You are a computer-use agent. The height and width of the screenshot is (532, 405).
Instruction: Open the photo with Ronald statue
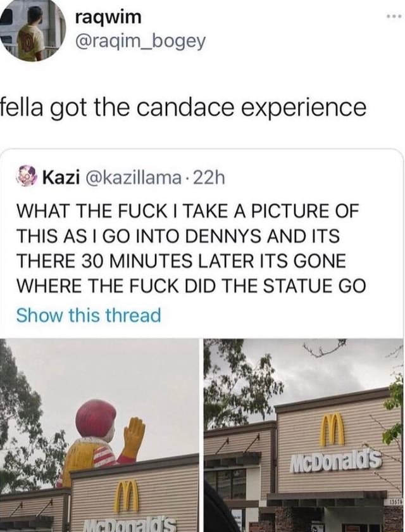pyautogui.click(x=99, y=435)
